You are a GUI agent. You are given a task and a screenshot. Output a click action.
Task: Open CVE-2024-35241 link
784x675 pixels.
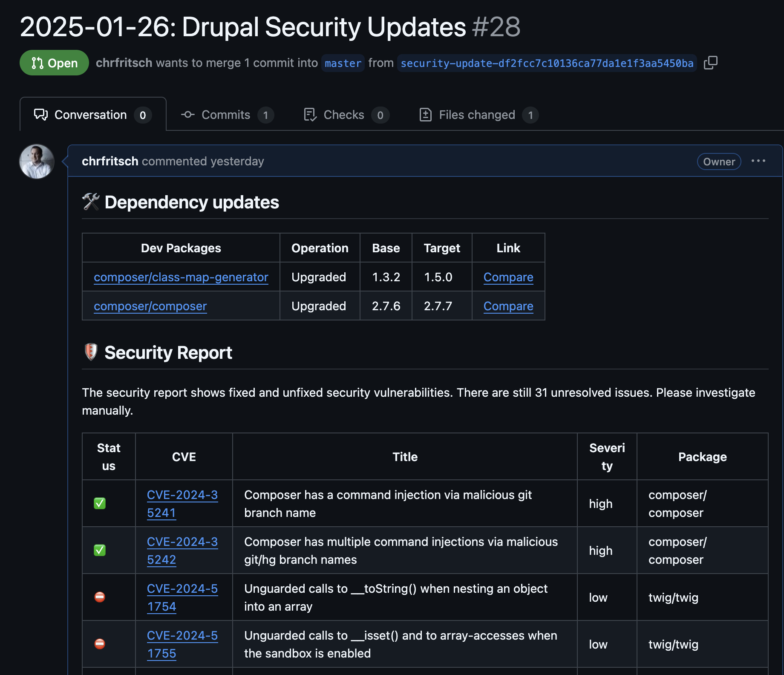(x=182, y=504)
